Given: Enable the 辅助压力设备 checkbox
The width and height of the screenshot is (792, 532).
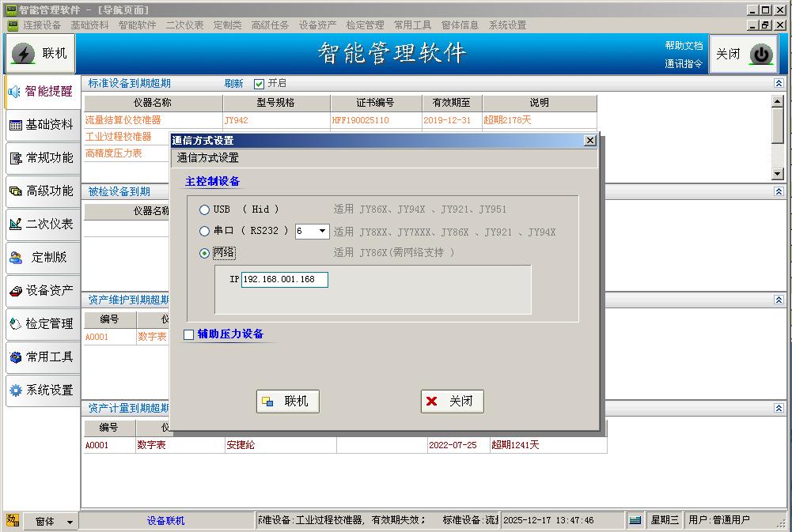Looking at the screenshot, I should point(188,334).
